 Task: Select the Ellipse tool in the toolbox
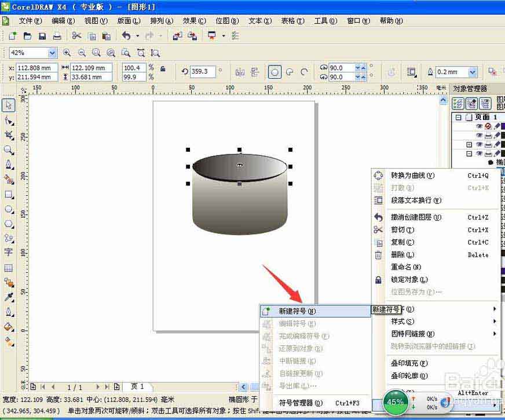(9, 209)
